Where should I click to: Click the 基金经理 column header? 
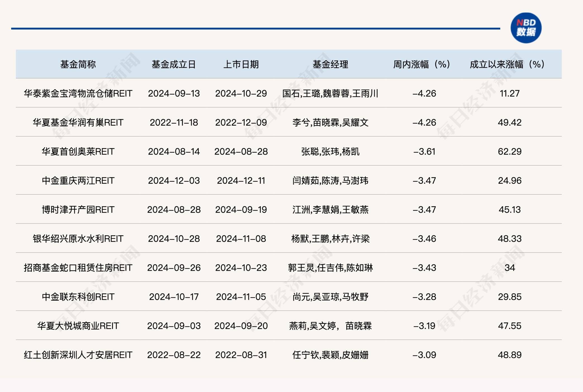[x=330, y=64]
